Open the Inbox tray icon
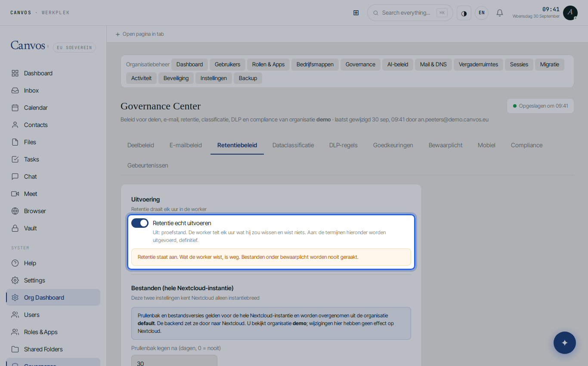 [15, 90]
